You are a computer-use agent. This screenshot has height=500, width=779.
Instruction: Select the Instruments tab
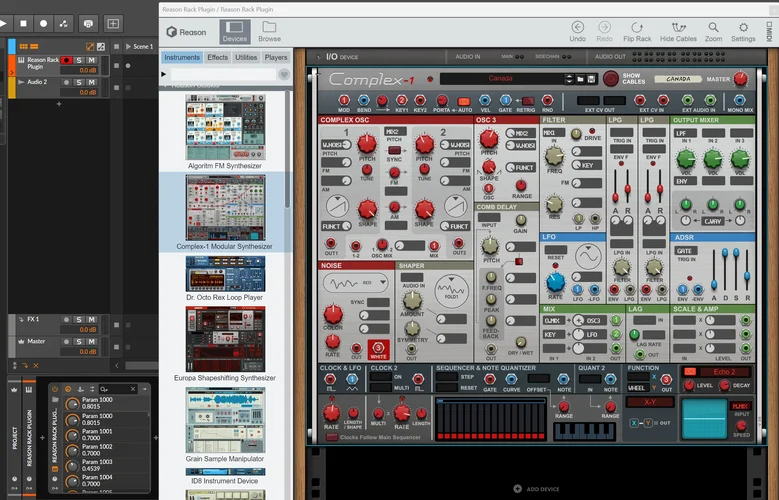182,57
